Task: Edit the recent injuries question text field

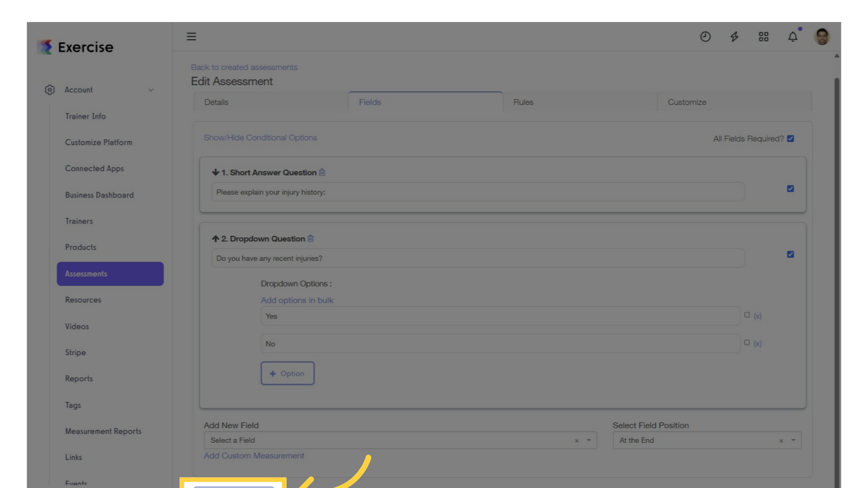Action: coord(478,258)
